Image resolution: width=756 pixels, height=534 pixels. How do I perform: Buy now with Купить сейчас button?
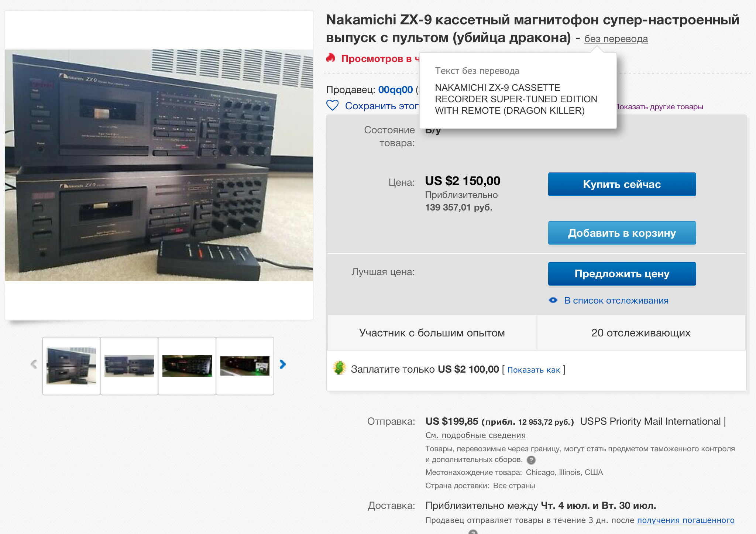(622, 184)
